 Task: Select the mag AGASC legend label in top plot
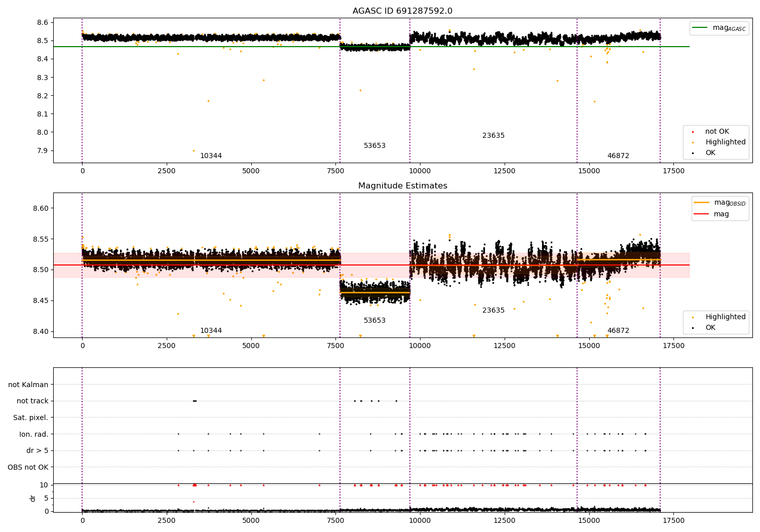click(729, 28)
